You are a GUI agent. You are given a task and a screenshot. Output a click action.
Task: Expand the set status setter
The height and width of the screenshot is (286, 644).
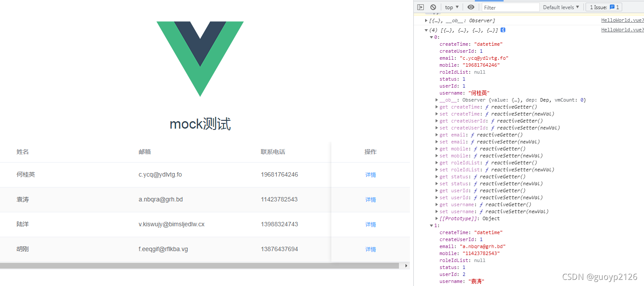pos(437,184)
